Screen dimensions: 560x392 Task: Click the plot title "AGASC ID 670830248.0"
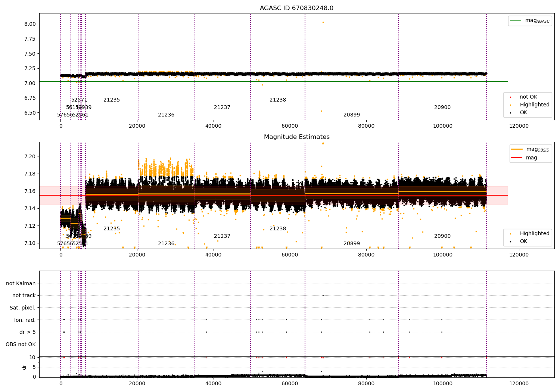click(x=296, y=8)
